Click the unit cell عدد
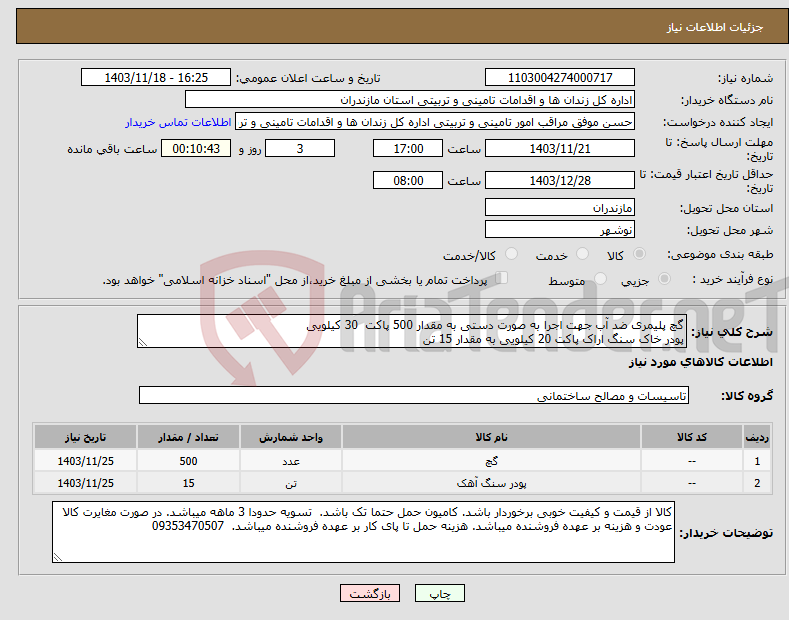The image size is (789, 620). [291, 460]
